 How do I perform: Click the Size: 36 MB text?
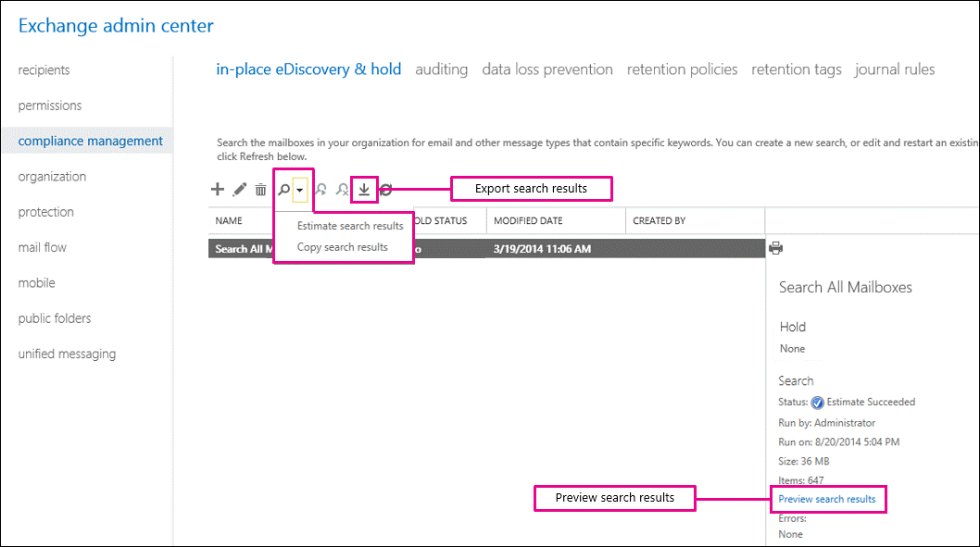pyautogui.click(x=804, y=462)
